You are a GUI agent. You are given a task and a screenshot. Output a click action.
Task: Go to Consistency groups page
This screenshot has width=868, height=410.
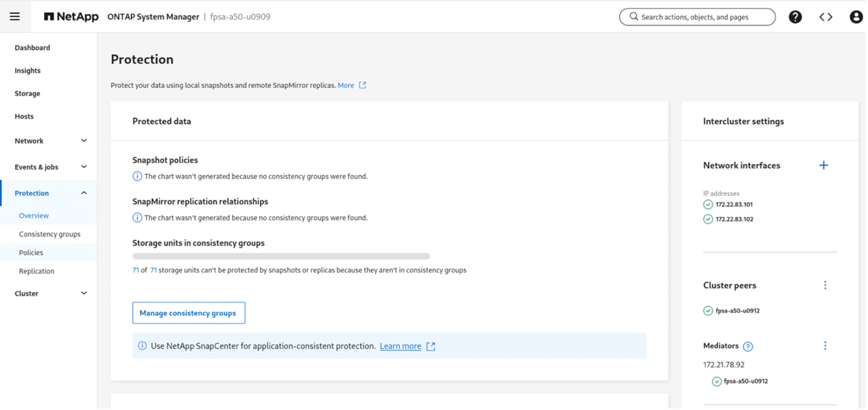pyautogui.click(x=50, y=234)
